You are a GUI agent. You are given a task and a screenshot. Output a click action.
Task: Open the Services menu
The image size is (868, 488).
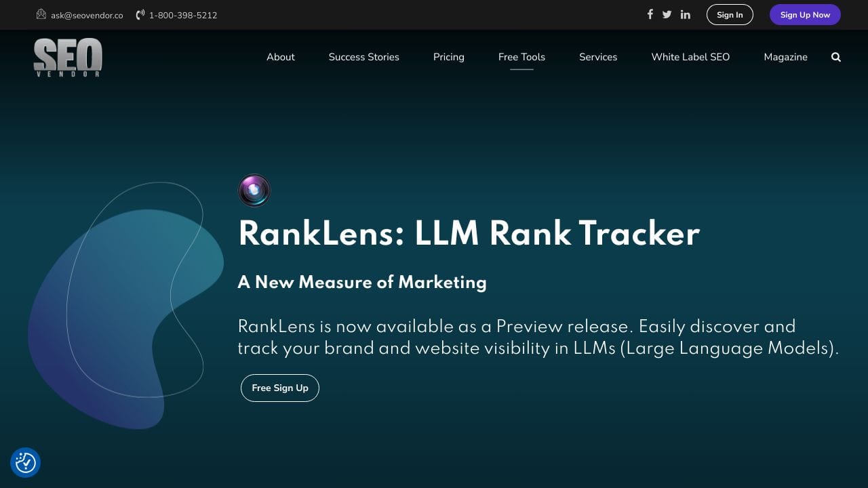[x=598, y=57]
